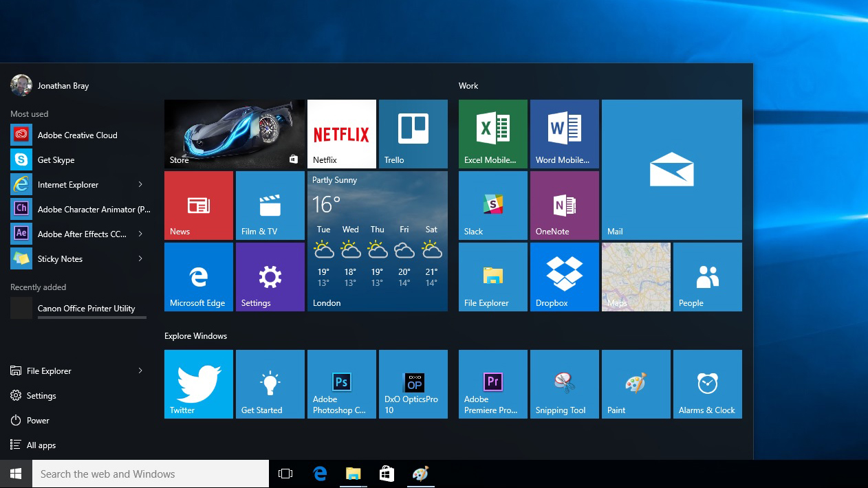Launch Alarms & Clock

click(x=707, y=384)
